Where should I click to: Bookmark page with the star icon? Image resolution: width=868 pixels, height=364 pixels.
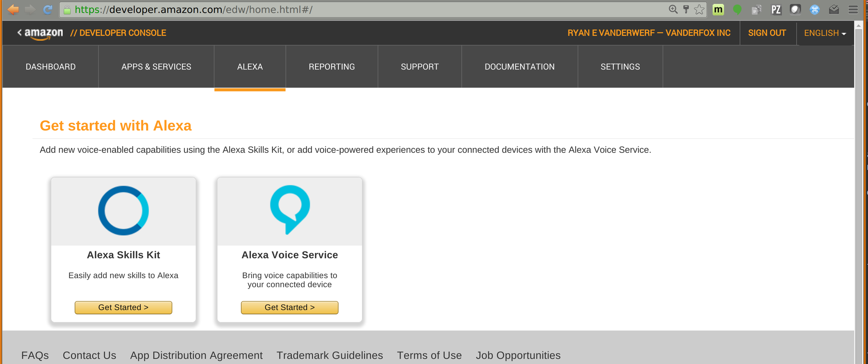[x=699, y=9]
